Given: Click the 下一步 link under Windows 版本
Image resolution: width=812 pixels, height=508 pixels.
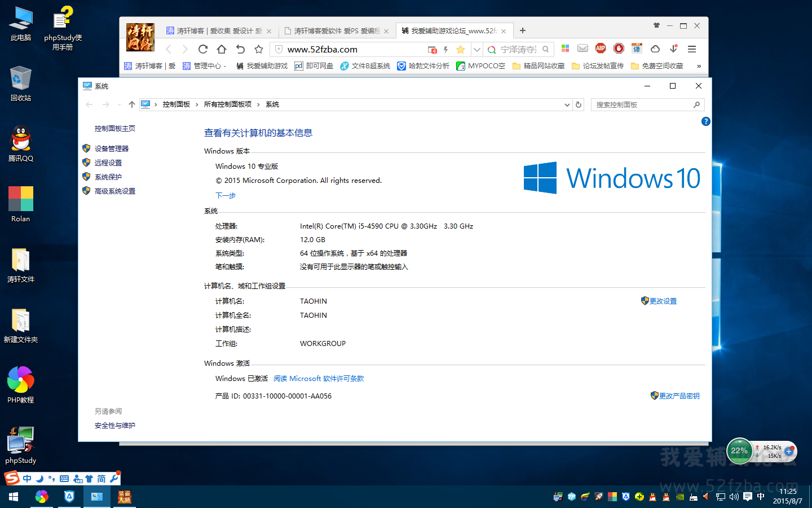Looking at the screenshot, I should tap(226, 195).
